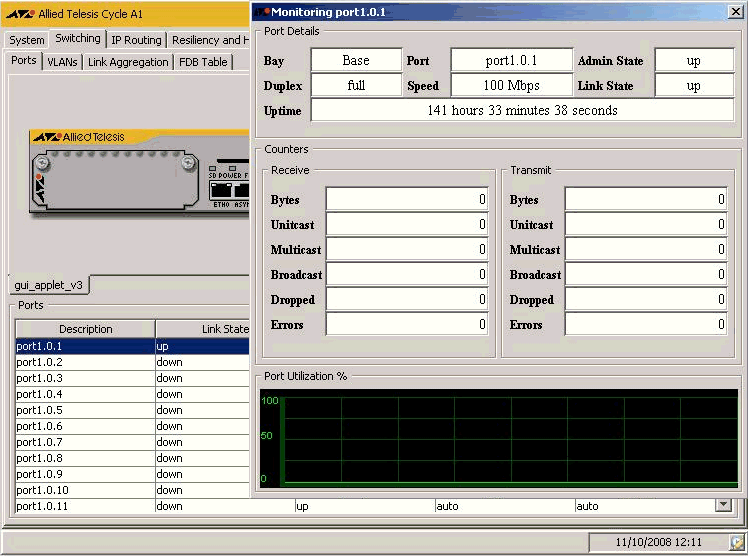Select port1.0.4 row
Viewport: 748px width, 556px height.
pos(132,394)
